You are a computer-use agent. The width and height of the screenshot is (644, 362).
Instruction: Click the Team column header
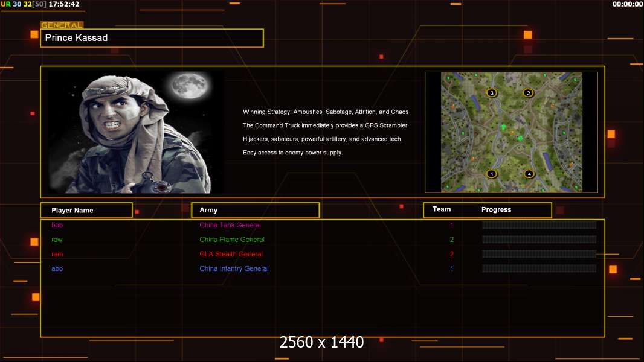click(442, 209)
